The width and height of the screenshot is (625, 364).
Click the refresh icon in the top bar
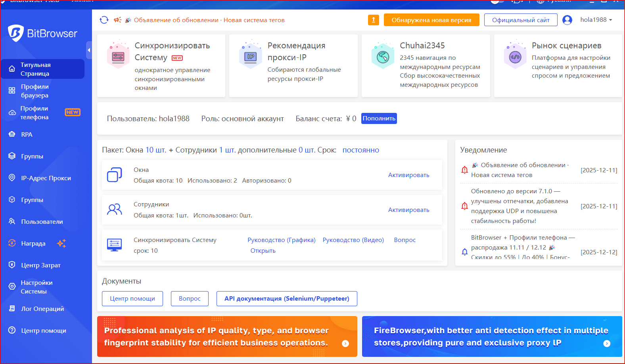pos(104,20)
